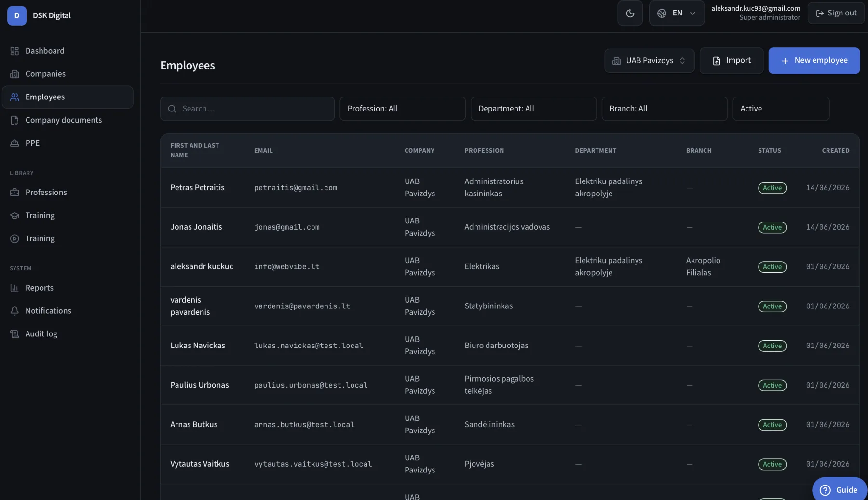Click vytautas.vaitkus@test.local email
868x500 pixels.
[x=313, y=464]
